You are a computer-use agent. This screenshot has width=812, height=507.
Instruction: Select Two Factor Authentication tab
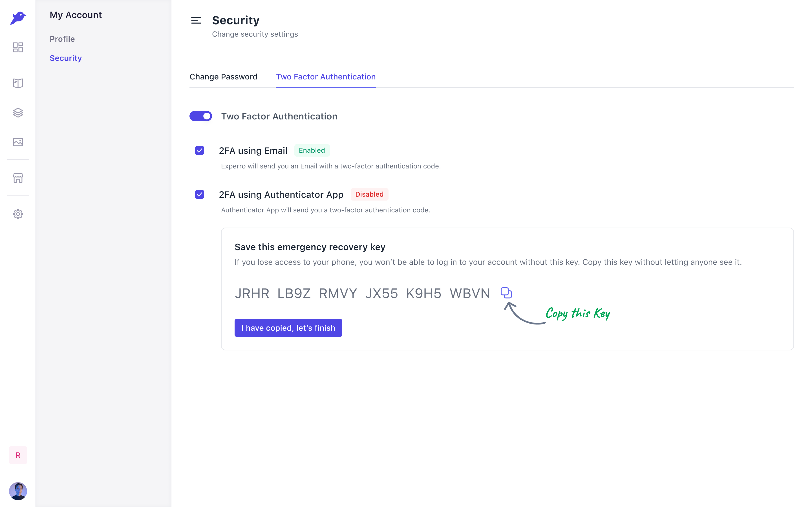point(326,77)
